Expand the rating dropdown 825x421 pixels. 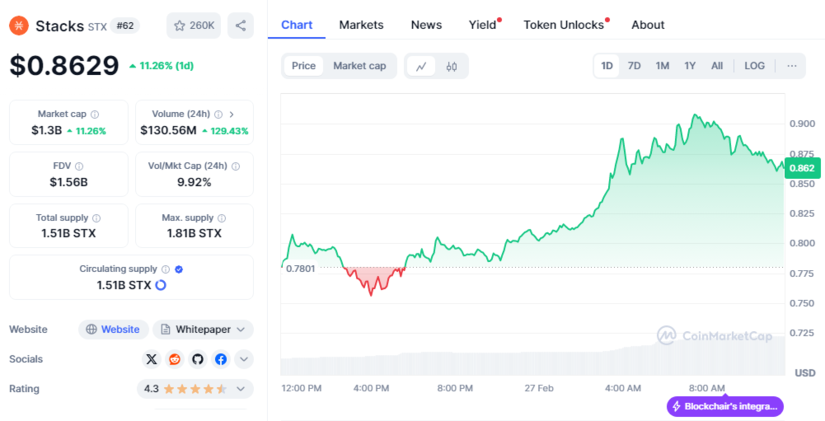click(245, 388)
